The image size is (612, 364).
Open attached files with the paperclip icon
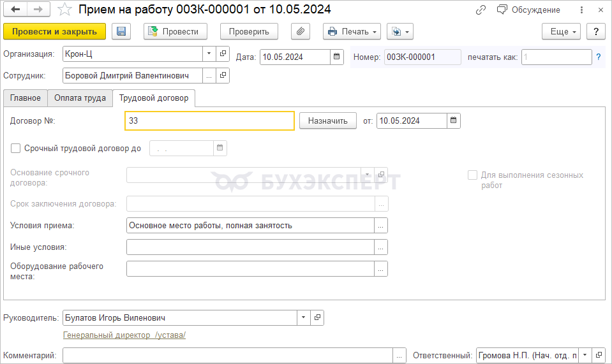[301, 32]
